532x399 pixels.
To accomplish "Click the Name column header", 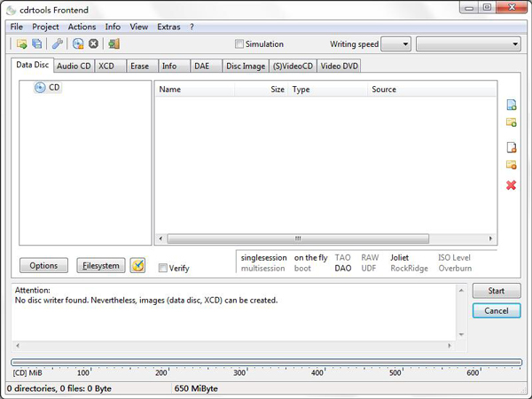I will [x=195, y=90].
